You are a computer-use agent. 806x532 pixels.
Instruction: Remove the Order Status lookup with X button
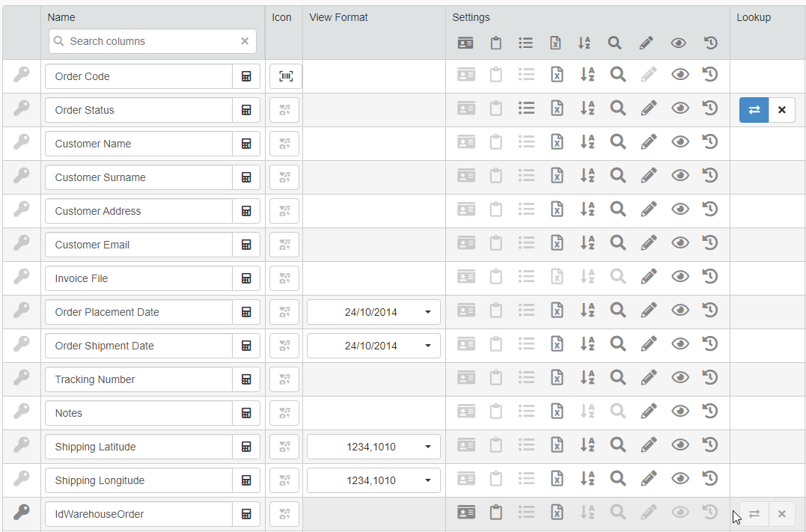pos(782,110)
